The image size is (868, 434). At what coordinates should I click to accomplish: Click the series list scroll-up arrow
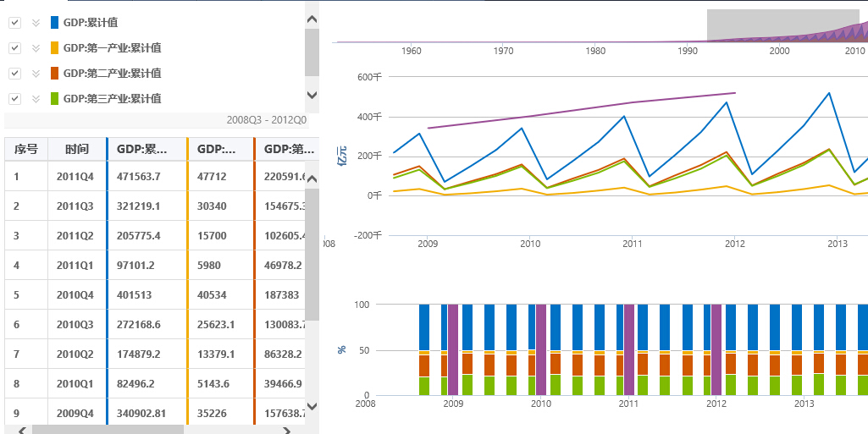click(312, 19)
